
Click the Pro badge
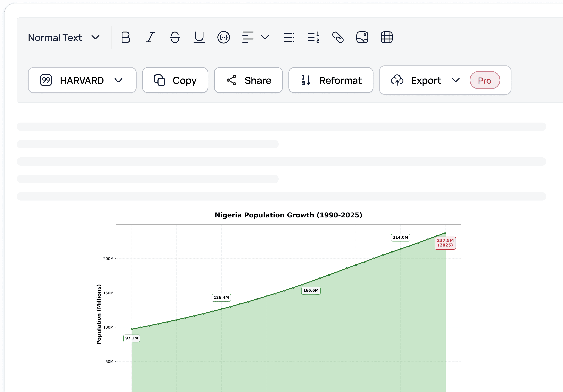[485, 80]
